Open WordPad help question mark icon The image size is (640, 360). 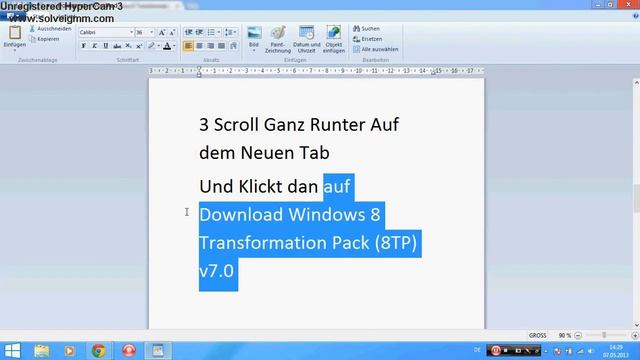point(636,16)
